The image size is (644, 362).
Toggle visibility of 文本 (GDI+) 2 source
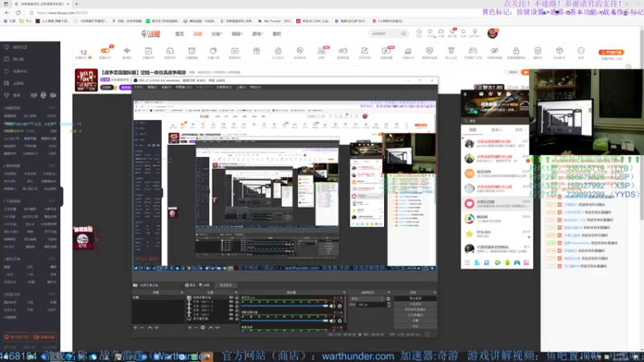point(231,310)
